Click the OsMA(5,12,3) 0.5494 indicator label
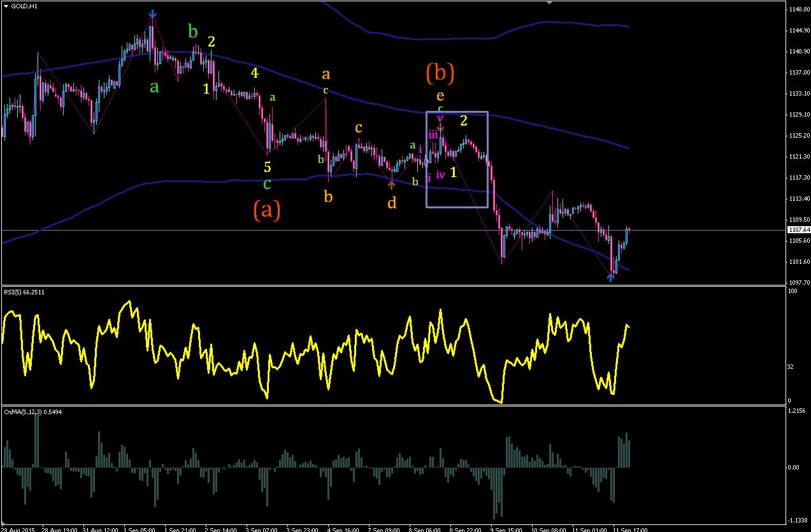This screenshot has width=811, height=532. click(33, 412)
